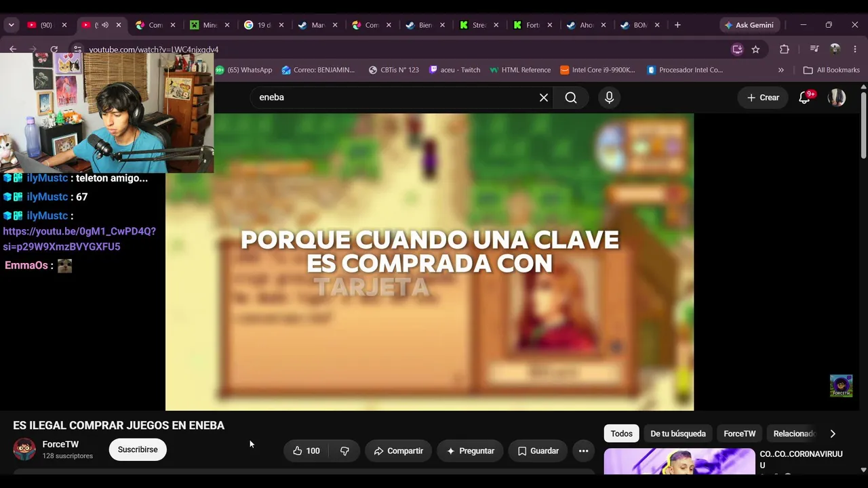The width and height of the screenshot is (868, 488).
Task: Open the ForceTW channel avatar
Action: [x=24, y=449]
